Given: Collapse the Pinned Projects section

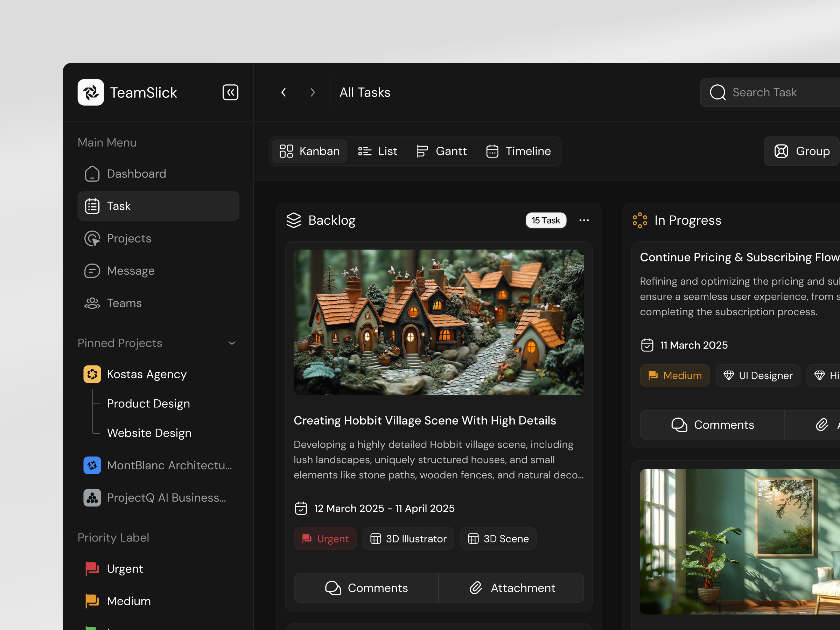Looking at the screenshot, I should 232,343.
